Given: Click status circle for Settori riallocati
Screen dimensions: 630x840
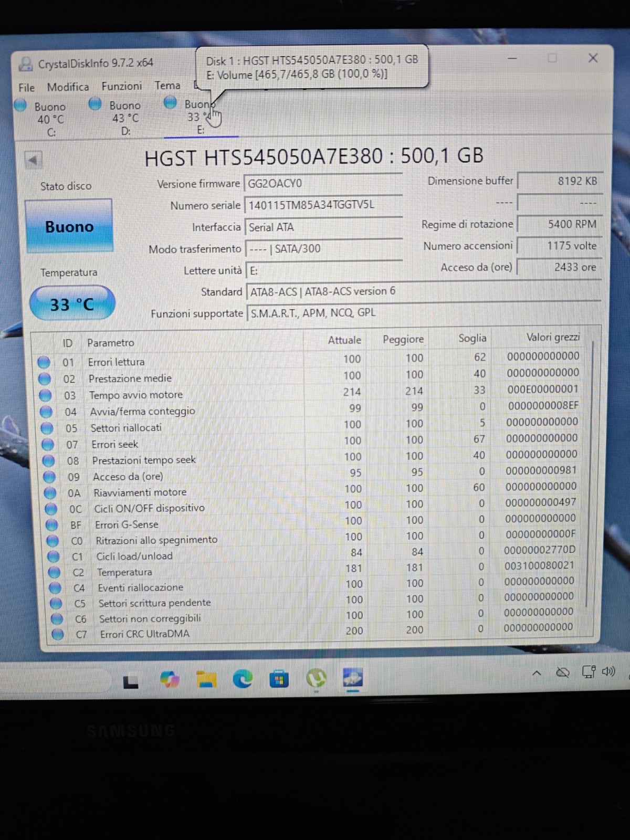Looking at the screenshot, I should (x=47, y=428).
